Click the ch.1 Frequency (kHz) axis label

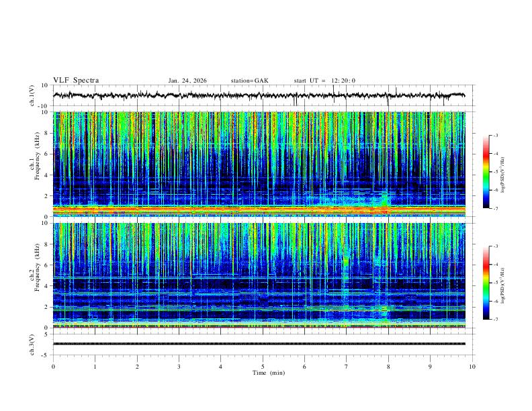click(x=35, y=156)
